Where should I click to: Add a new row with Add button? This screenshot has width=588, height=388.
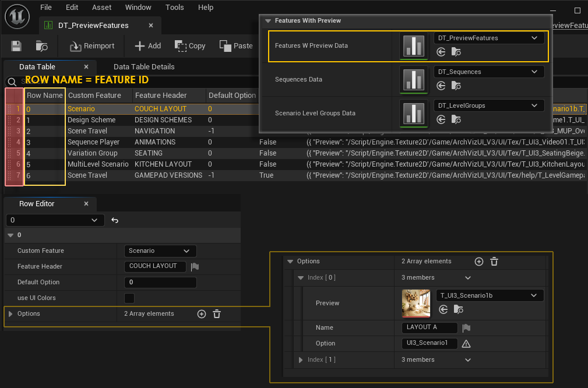pyautogui.click(x=148, y=46)
